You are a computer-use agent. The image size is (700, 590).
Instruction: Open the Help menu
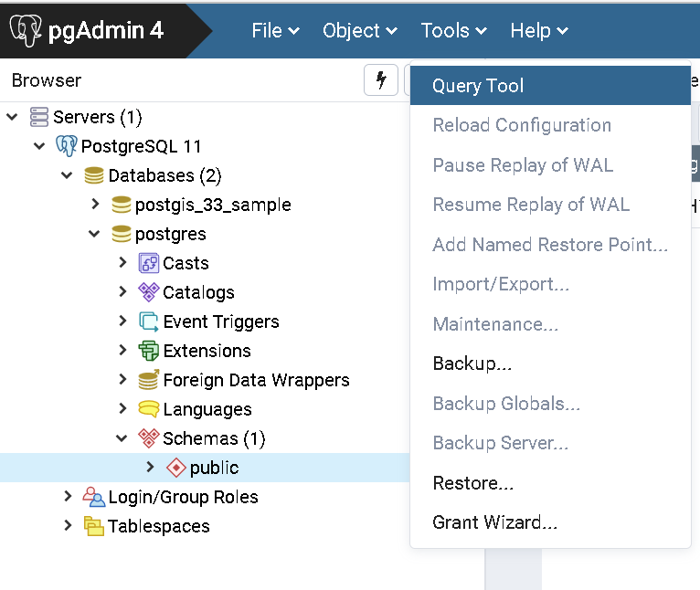click(539, 31)
